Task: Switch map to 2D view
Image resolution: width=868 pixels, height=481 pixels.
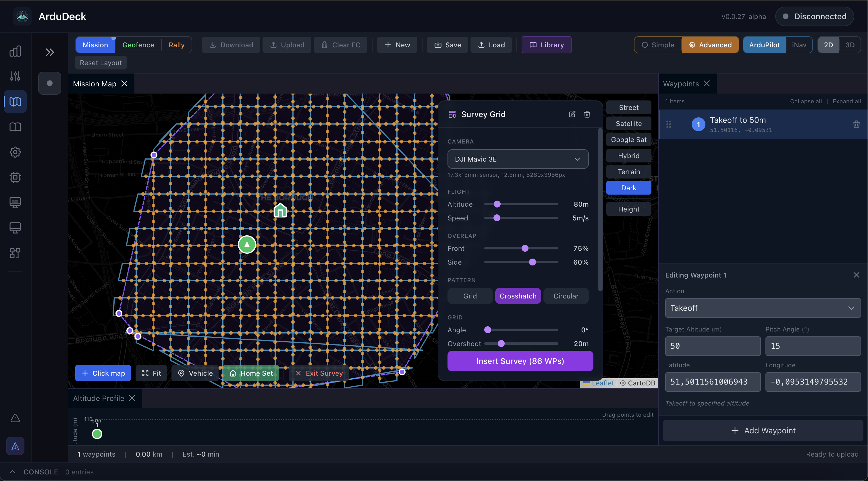Action: [x=828, y=45]
